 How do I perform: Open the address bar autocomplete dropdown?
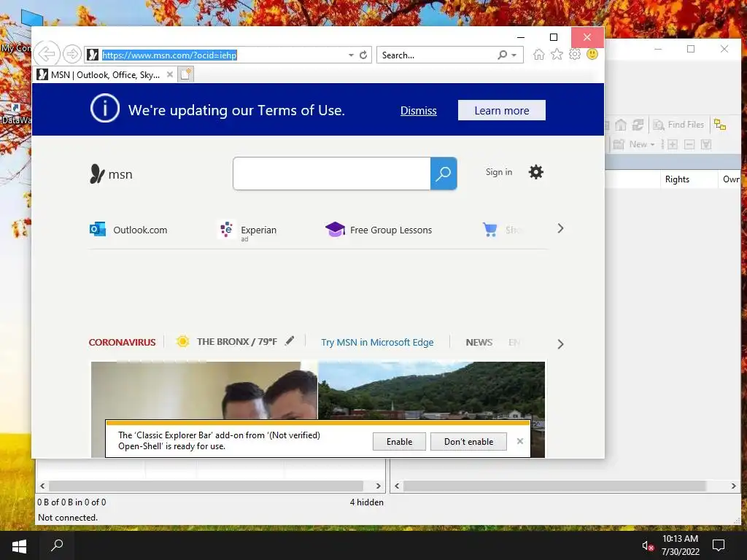tap(351, 55)
